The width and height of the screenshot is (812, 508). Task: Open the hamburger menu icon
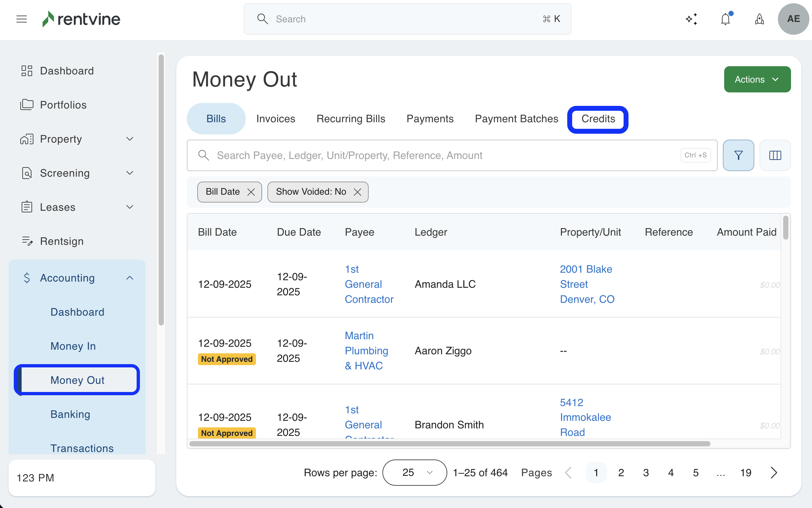point(22,19)
